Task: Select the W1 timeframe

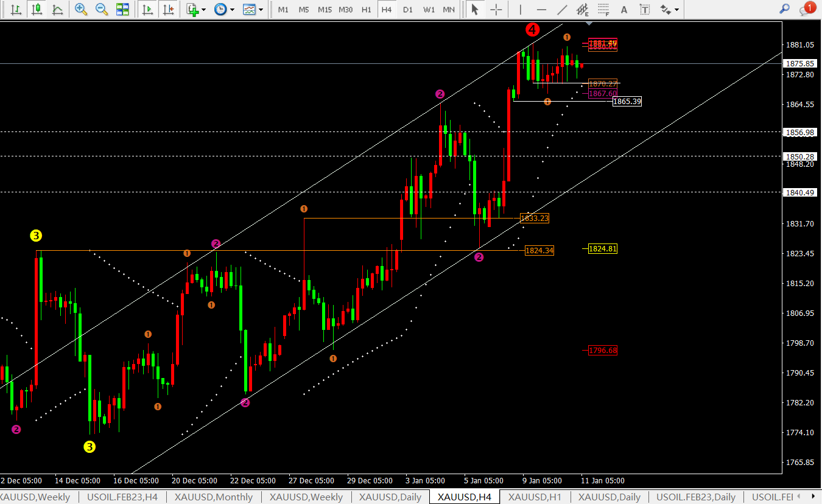Action: coord(429,10)
